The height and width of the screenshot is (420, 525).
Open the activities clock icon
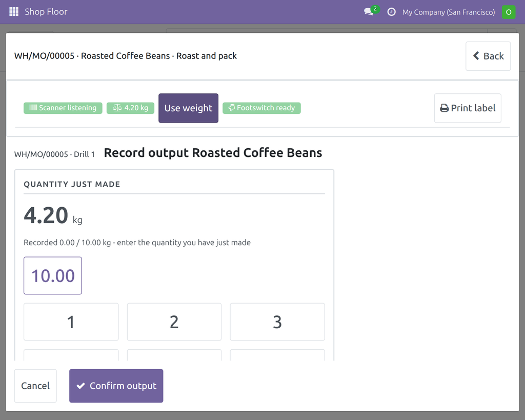[x=391, y=12]
